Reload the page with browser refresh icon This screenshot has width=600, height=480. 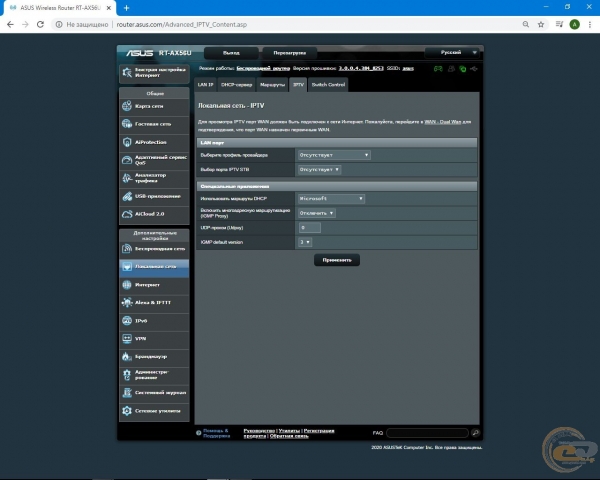[x=40, y=24]
